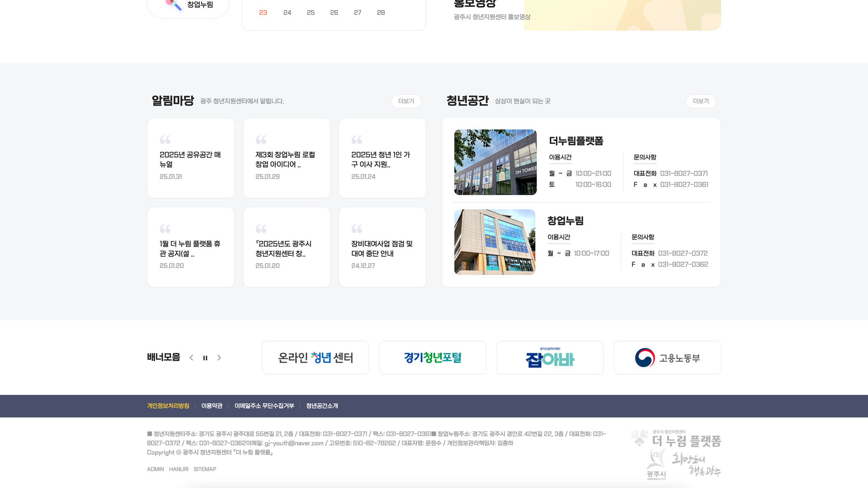Viewport: 868px width, 488px height.
Task: Click fax number 031-8027-0362 in 창업누림
Action: 683,264
